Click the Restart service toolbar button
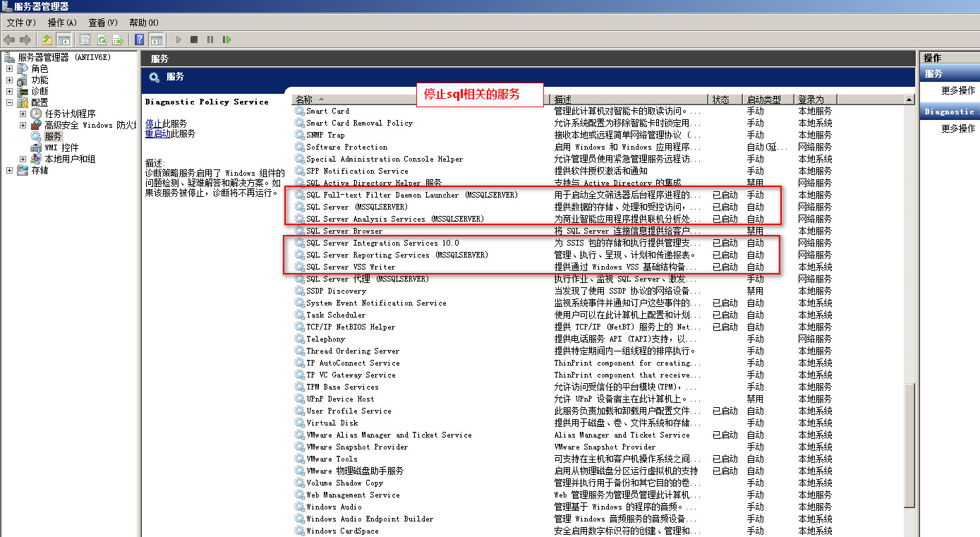 point(226,40)
